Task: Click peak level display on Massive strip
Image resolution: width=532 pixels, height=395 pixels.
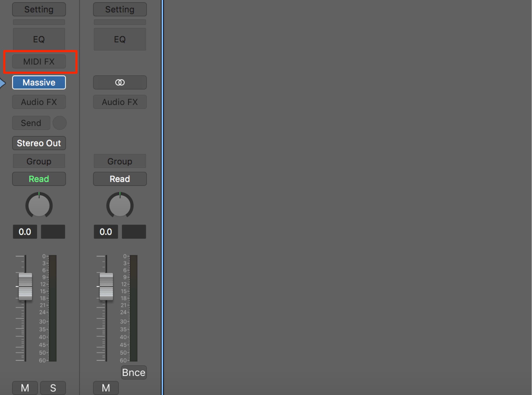Action: [x=53, y=232]
